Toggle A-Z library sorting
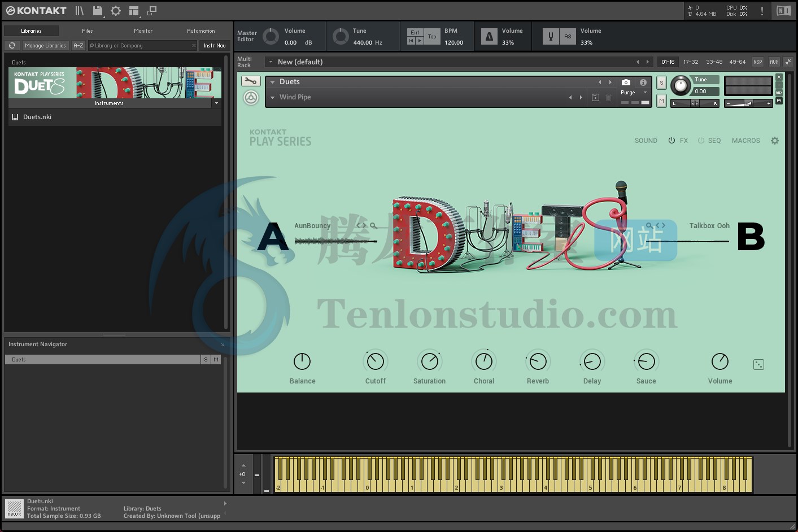 [x=79, y=46]
